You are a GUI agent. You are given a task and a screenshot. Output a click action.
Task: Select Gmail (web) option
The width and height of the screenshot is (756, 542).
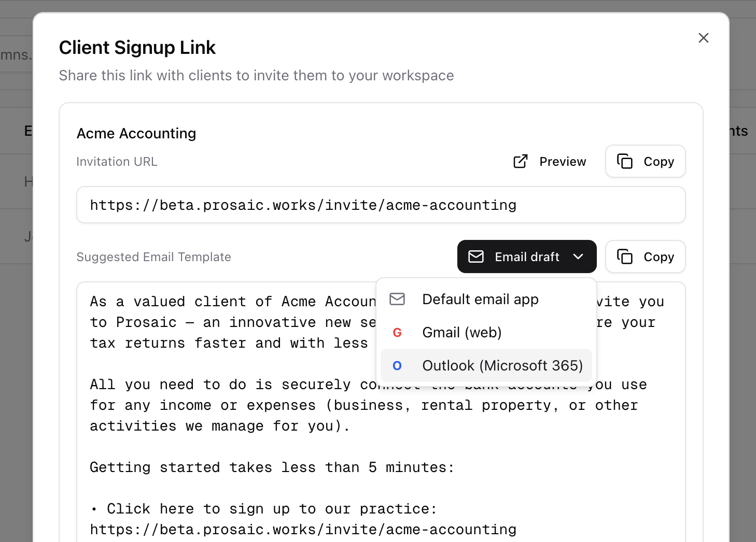tap(486, 333)
